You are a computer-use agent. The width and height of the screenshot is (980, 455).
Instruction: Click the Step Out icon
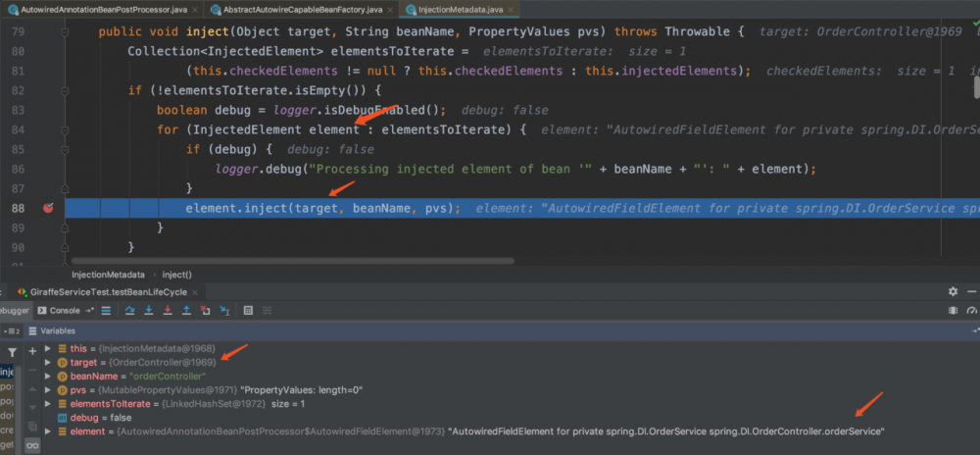186,310
